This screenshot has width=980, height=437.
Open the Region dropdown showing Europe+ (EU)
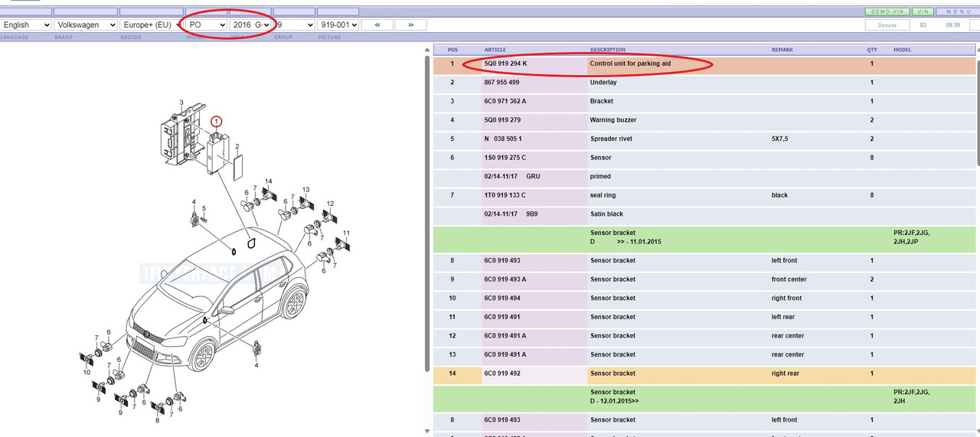pos(151,24)
